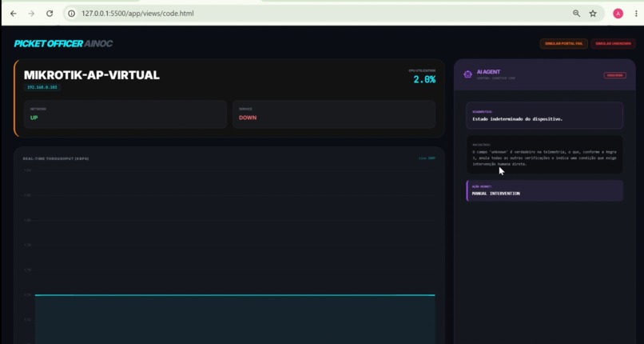Select the AI AGENT heading

488,72
